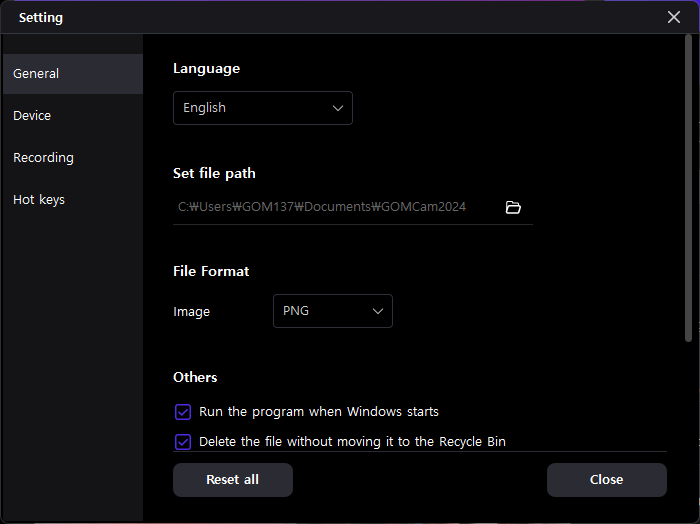Click the chevron arrow in the Language box

(337, 108)
